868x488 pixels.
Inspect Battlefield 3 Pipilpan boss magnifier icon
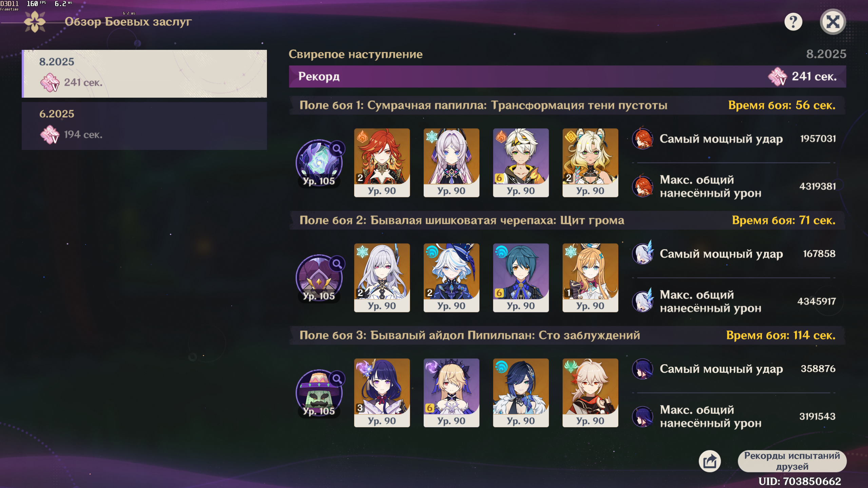[x=337, y=378]
